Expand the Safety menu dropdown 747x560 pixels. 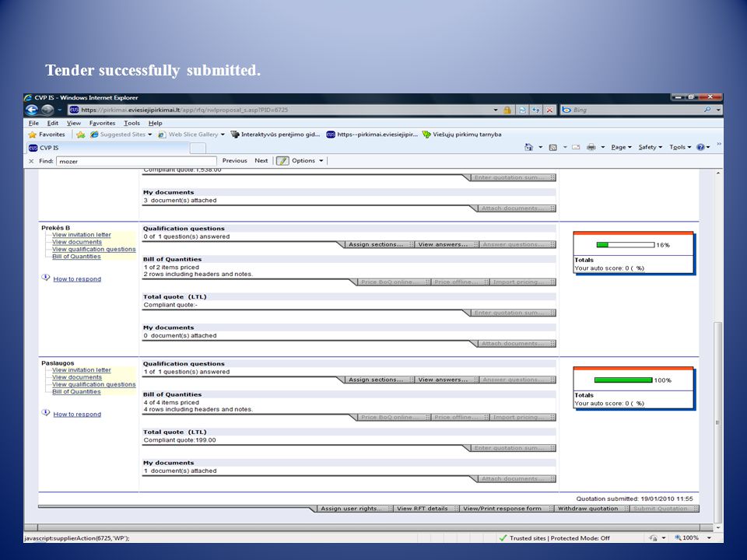click(x=651, y=147)
